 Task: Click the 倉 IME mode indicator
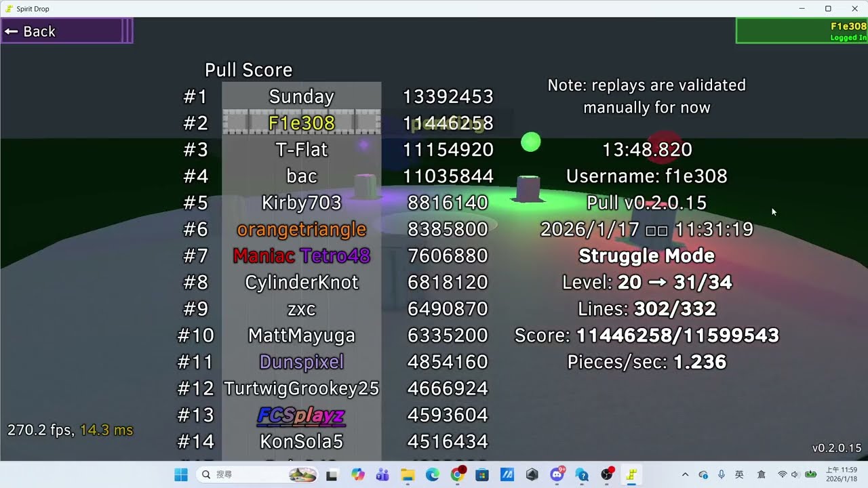click(x=762, y=475)
